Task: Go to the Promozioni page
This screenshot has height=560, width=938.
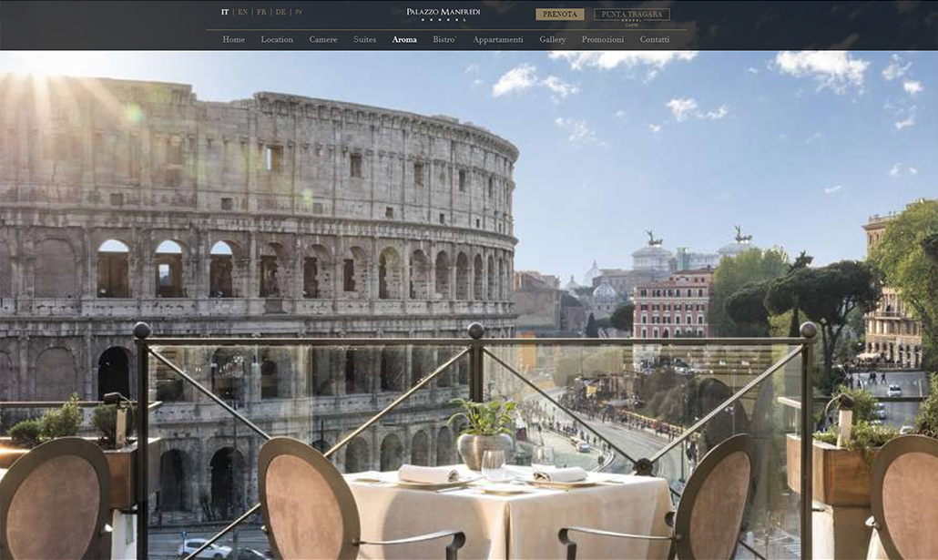Action: click(x=603, y=40)
